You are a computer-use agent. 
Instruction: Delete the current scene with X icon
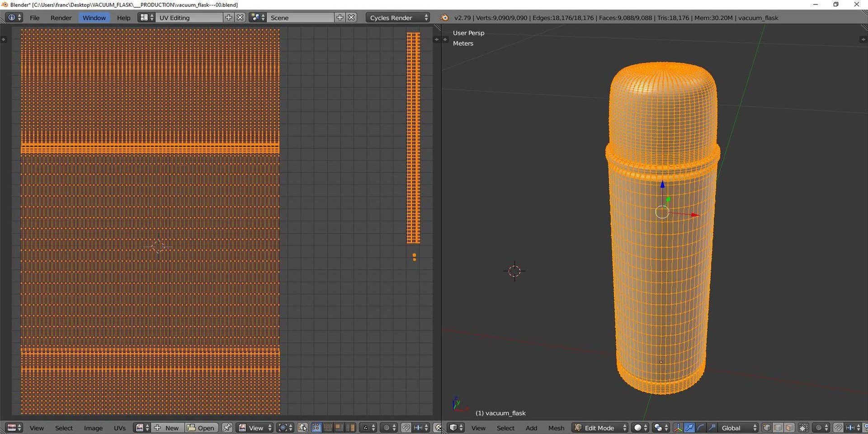coord(352,18)
